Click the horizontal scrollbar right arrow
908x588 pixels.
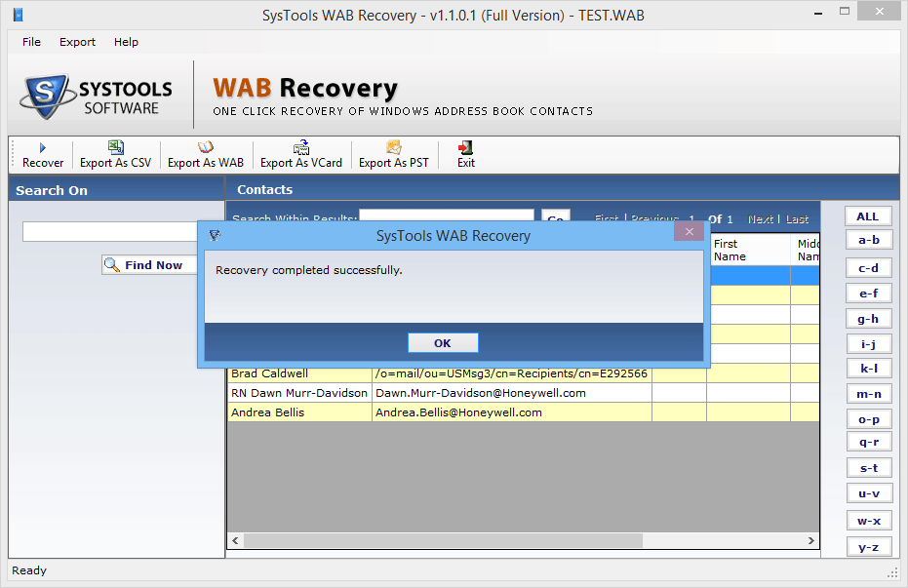pyautogui.click(x=811, y=540)
